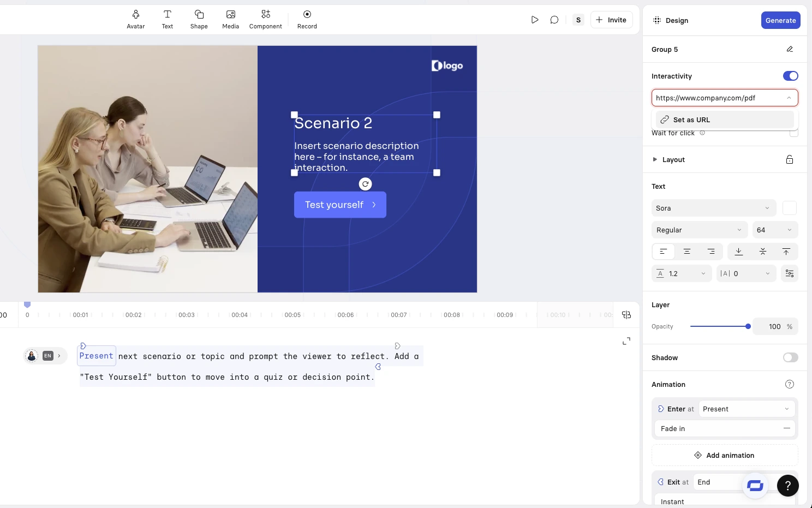Screen dimensions: 812x508
Task: Expand the Layout section
Action: [668, 159]
